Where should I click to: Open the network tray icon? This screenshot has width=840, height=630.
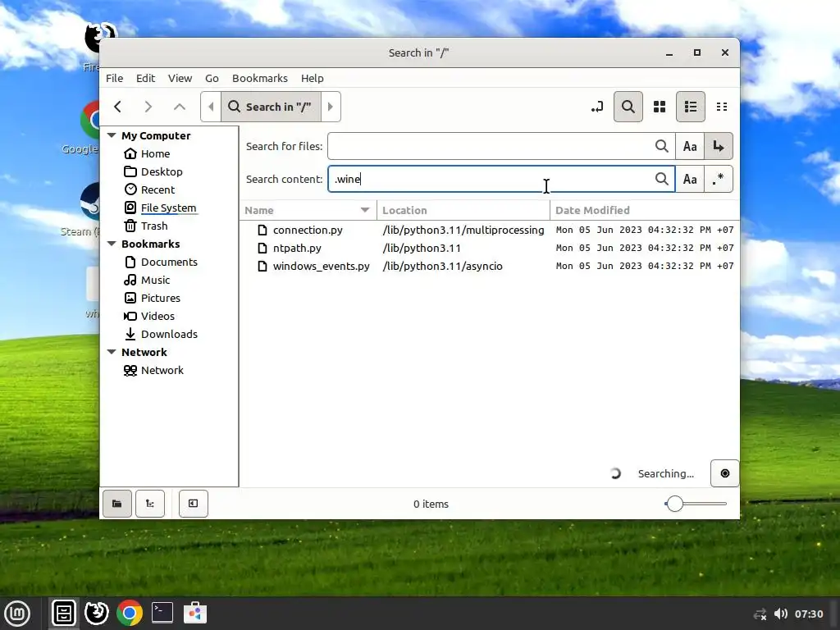click(760, 614)
